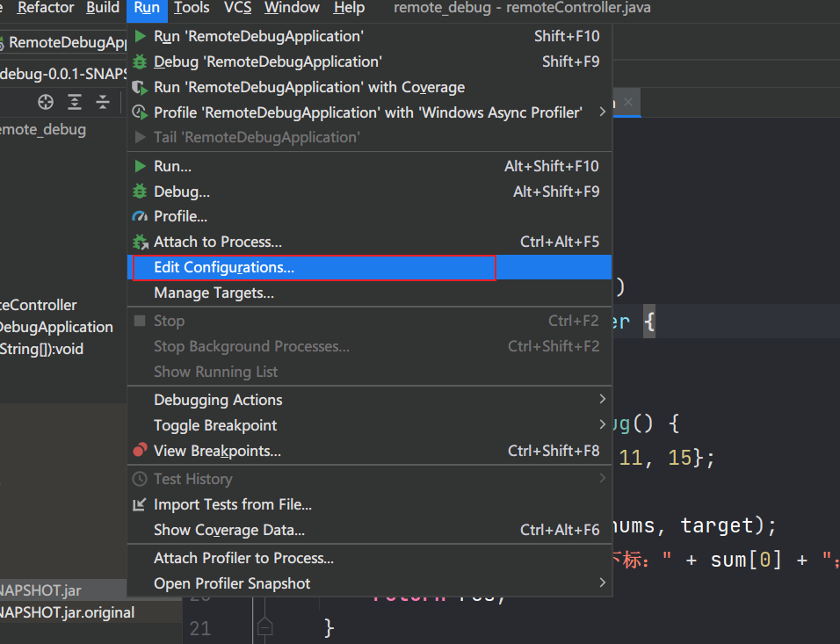Click the Profile gauge icon beside Profile...
The image size is (840, 644).
[140, 216]
